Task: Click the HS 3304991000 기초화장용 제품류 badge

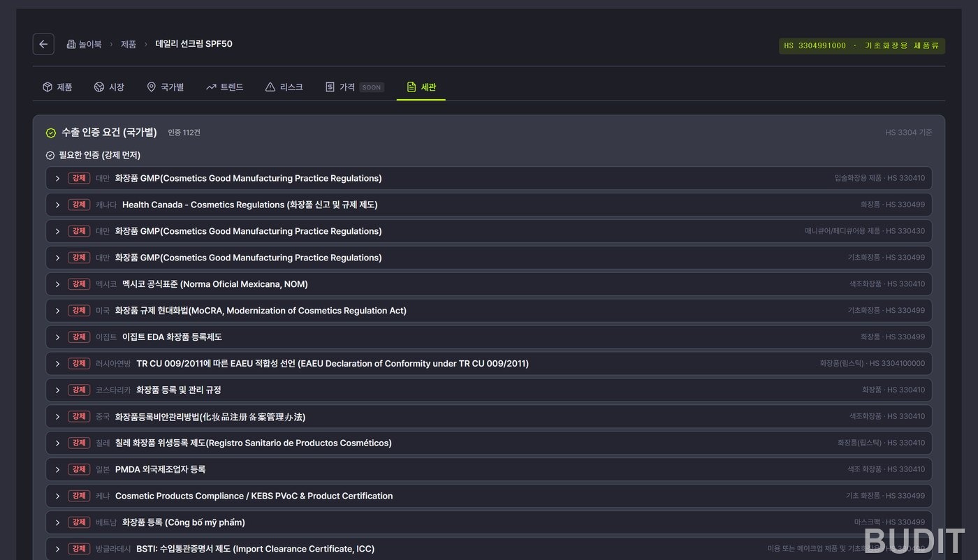Action: [862, 46]
